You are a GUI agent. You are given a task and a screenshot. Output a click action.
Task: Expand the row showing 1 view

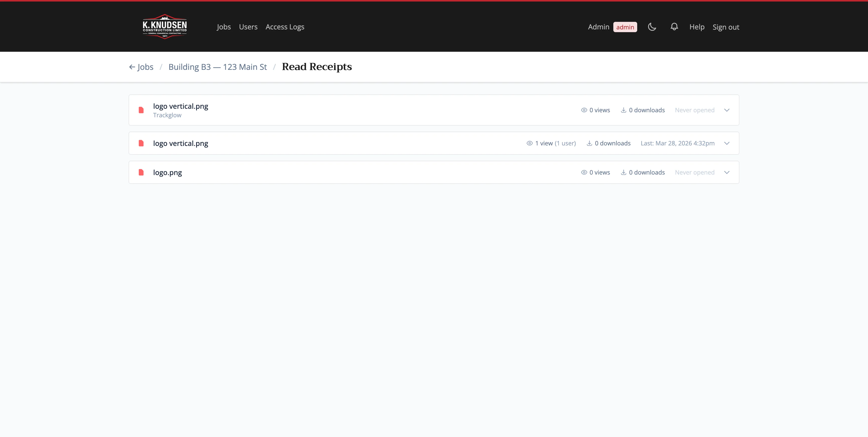tap(727, 143)
